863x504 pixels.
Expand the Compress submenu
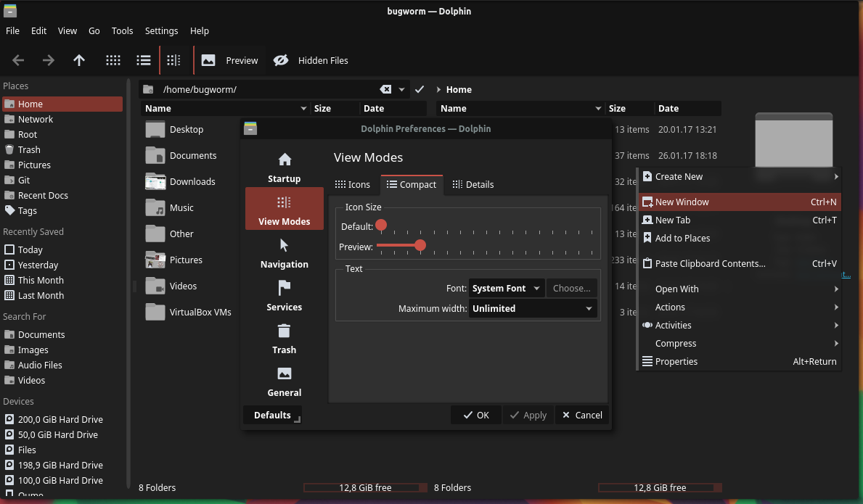tap(740, 344)
